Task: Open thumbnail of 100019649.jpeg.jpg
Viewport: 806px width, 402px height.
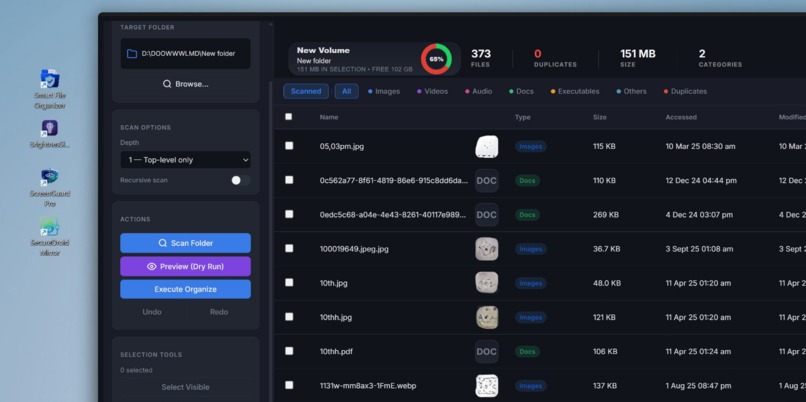Action: [486, 249]
